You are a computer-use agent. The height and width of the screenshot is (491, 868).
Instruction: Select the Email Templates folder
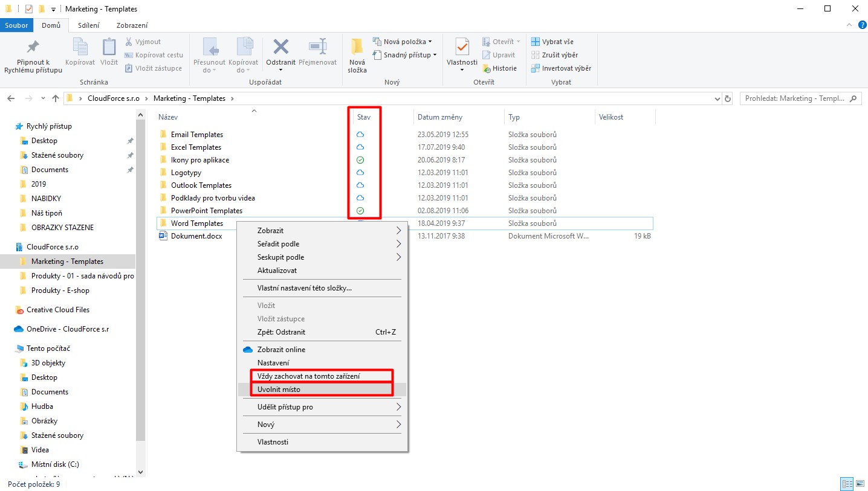(x=197, y=135)
